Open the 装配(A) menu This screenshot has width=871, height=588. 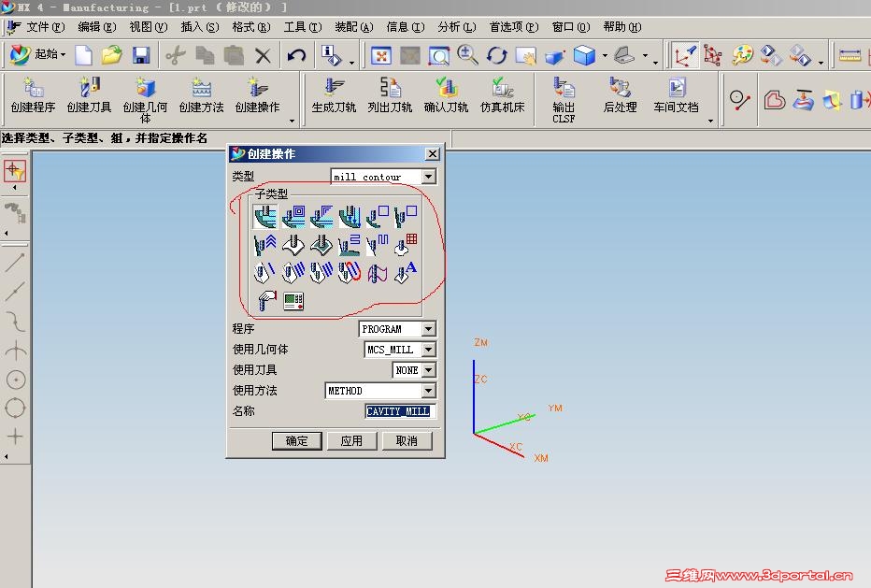pos(354,27)
